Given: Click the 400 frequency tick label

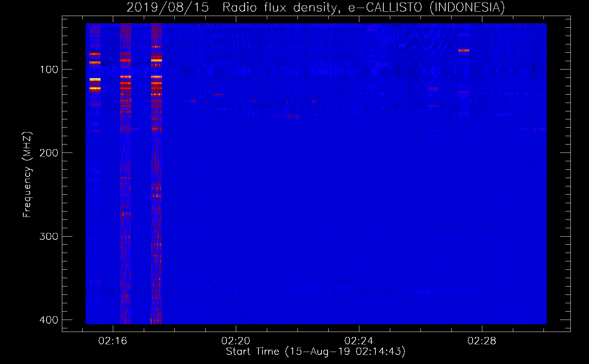Looking at the screenshot, I should [49, 320].
